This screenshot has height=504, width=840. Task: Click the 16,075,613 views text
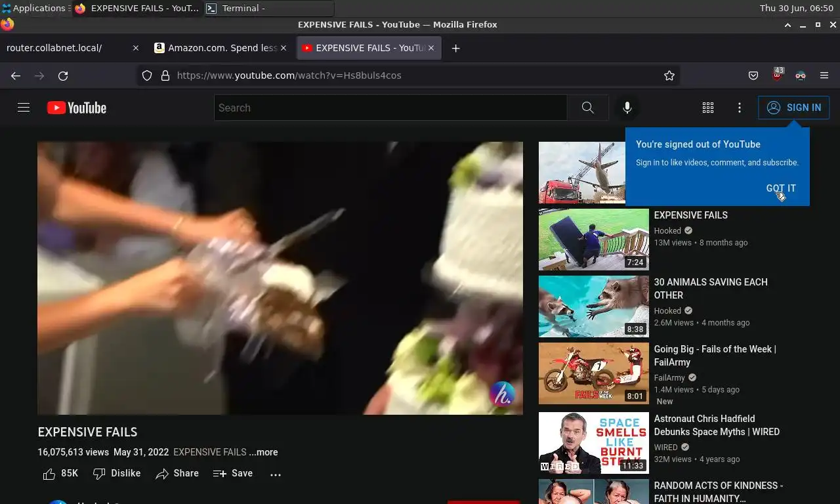point(73,452)
